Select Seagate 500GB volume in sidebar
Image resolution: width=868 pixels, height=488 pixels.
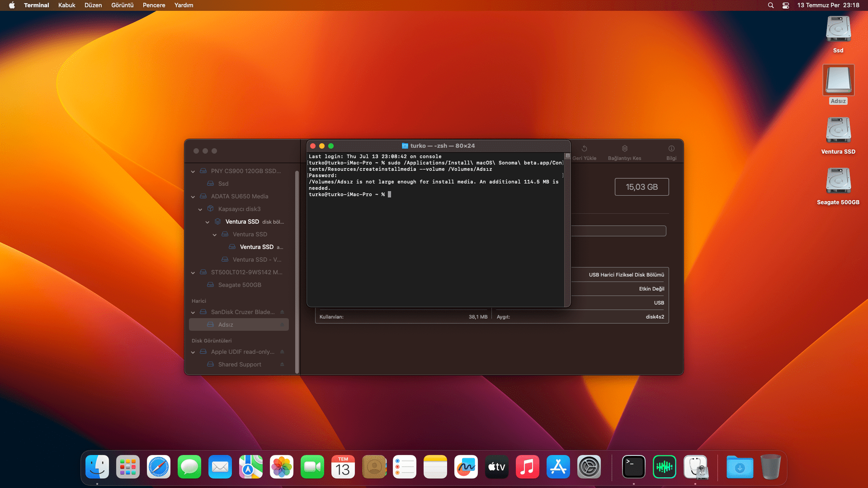click(240, 285)
